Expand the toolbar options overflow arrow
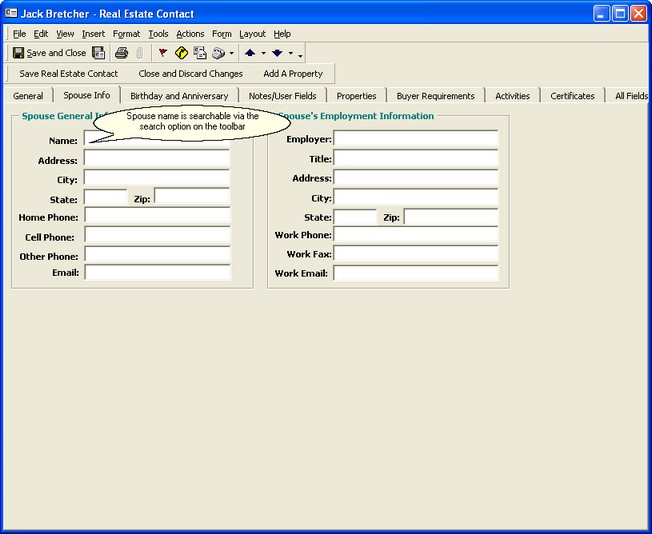 click(300, 55)
